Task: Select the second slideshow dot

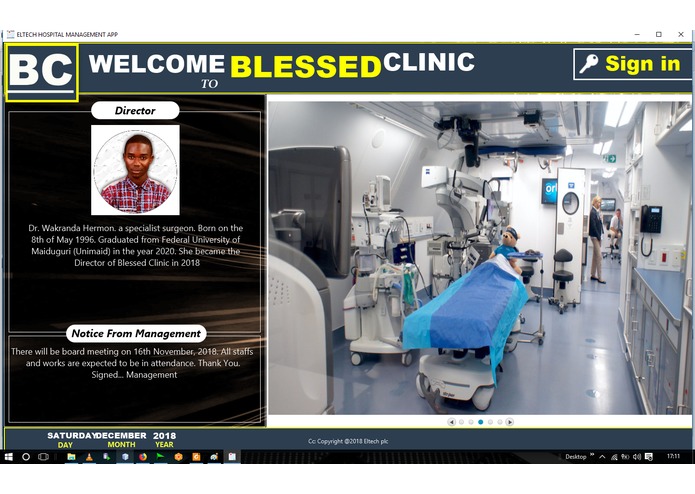Action: tap(471, 422)
